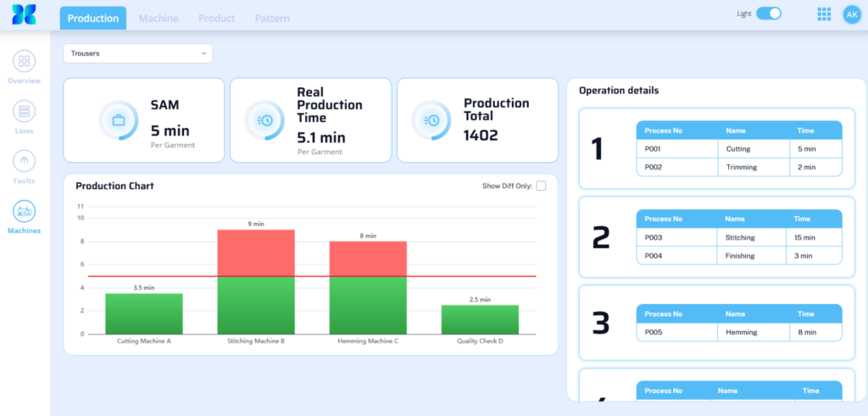Open the Trousers product dropdown
The image size is (868, 416).
click(x=138, y=53)
